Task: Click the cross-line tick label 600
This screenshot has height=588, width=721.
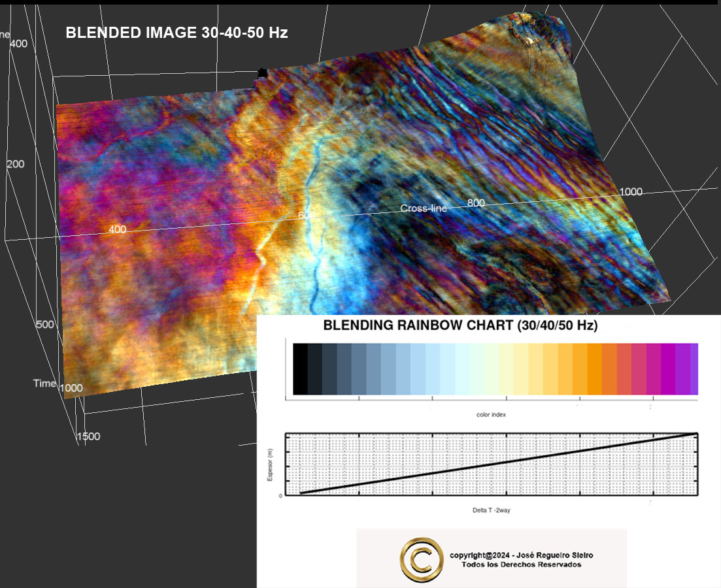Action: coord(307,216)
